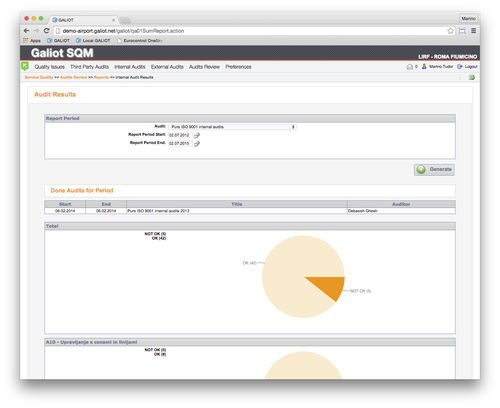This screenshot has width=500, height=408.
Task: Click the Marino profile button
Action: 468,18
